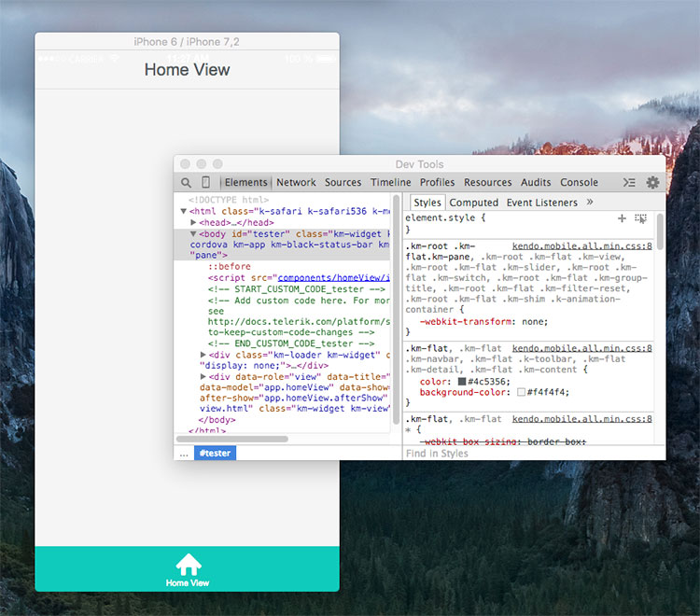This screenshot has height=616, width=700.
Task: Add new style rule plus icon
Action: (x=622, y=218)
